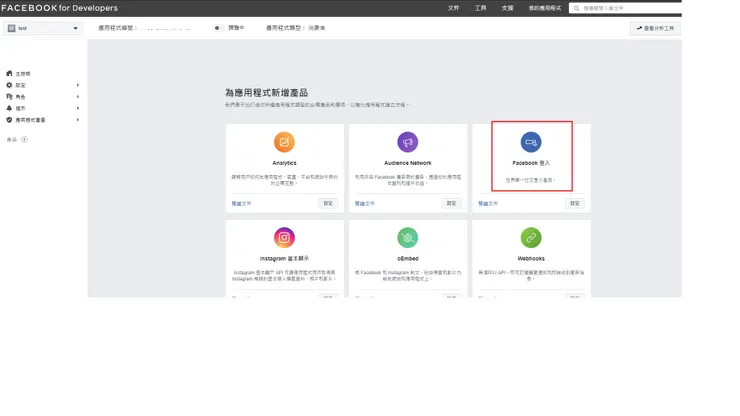Click the Facebook Login card title

click(x=531, y=163)
